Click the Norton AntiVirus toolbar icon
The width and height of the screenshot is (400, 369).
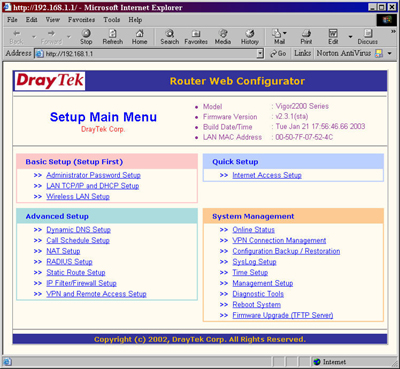coord(379,53)
